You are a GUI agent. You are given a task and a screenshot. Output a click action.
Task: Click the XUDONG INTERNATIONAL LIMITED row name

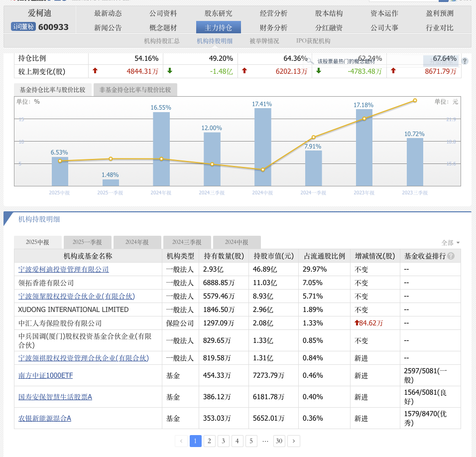coord(73,309)
